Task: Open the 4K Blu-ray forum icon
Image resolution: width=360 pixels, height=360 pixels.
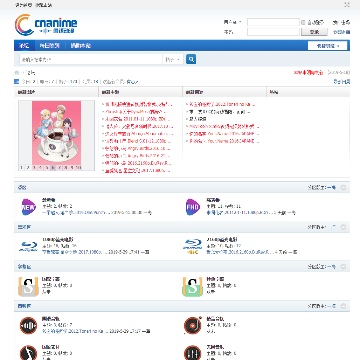Action: click(193, 246)
